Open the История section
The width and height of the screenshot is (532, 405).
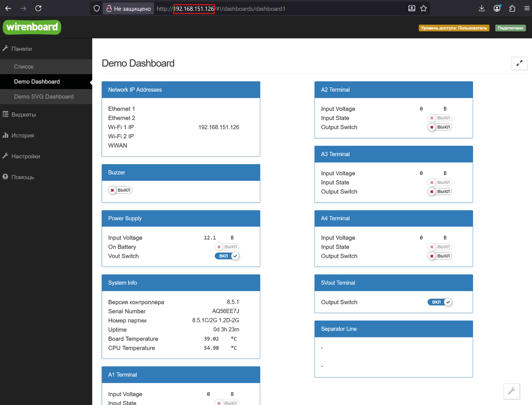click(23, 135)
